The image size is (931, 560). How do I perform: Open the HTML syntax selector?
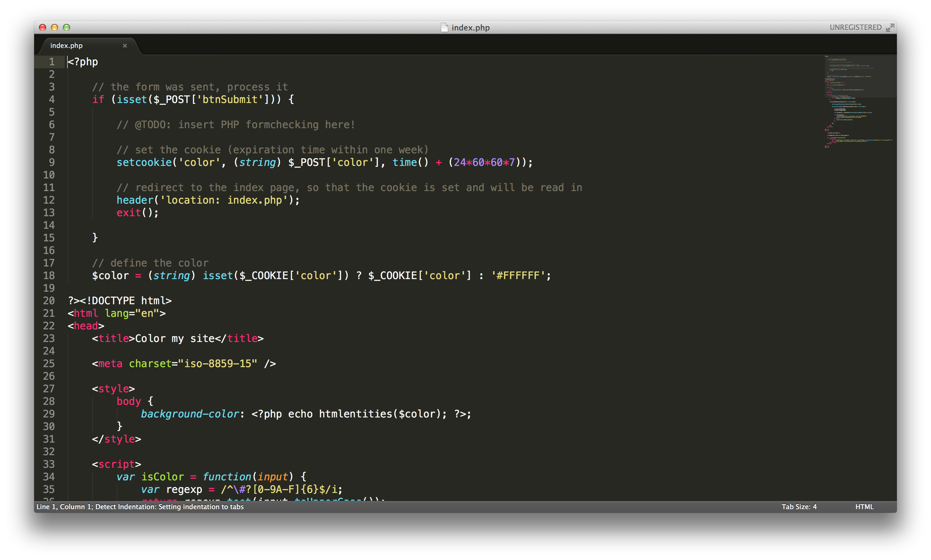(x=864, y=506)
